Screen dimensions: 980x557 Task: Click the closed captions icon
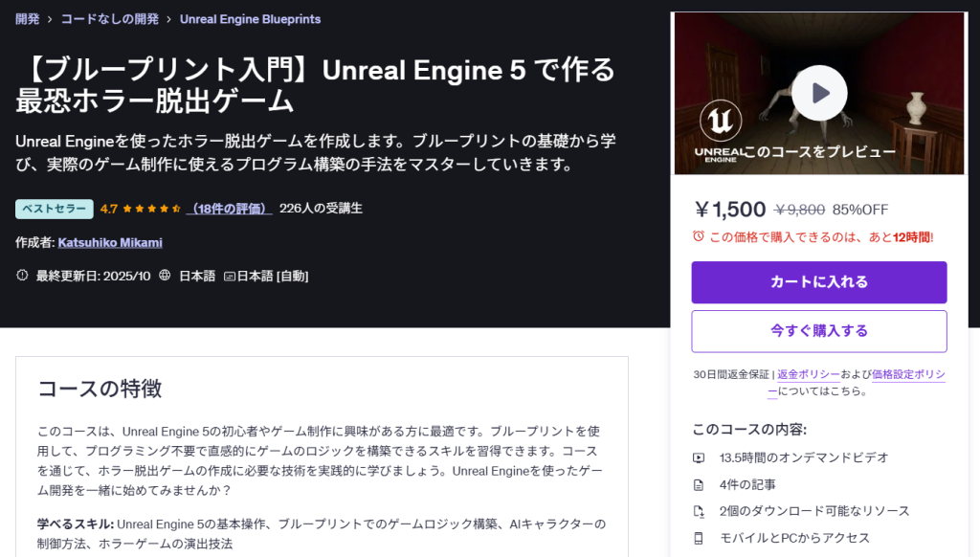coord(230,276)
